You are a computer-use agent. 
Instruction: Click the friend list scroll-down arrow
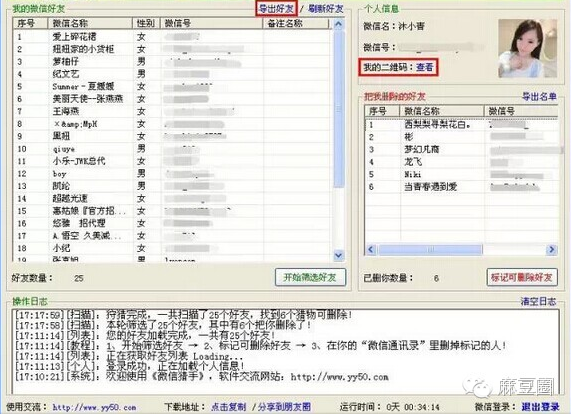click(x=338, y=255)
